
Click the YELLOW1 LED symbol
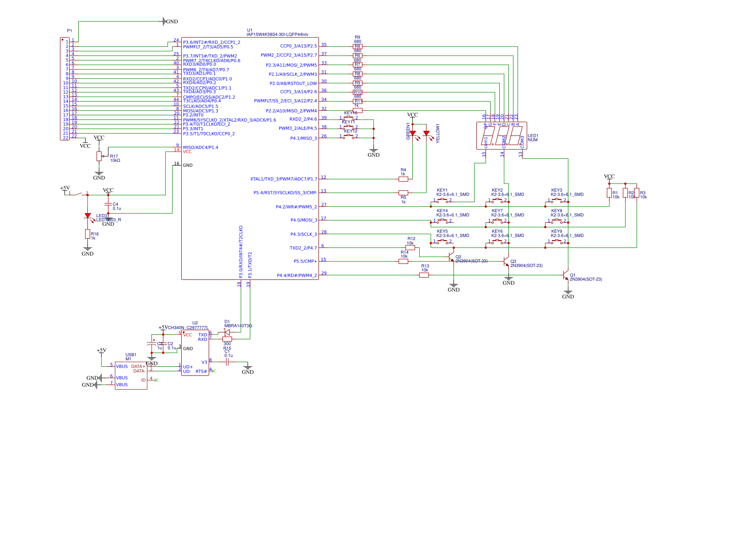click(x=426, y=134)
